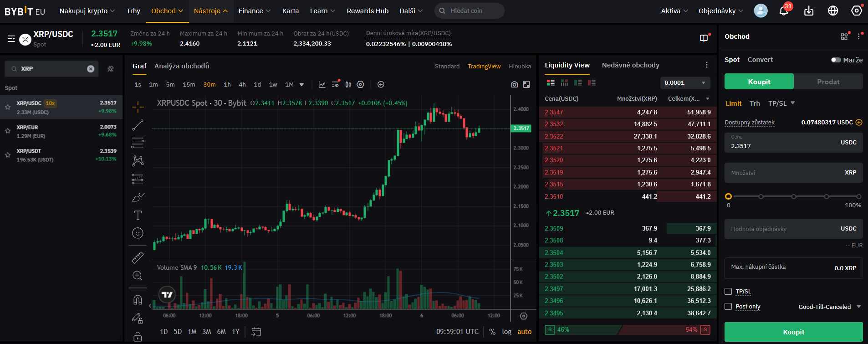Enable the TP/SL checkbox
Screen dimensions: 868x344
tap(728, 292)
